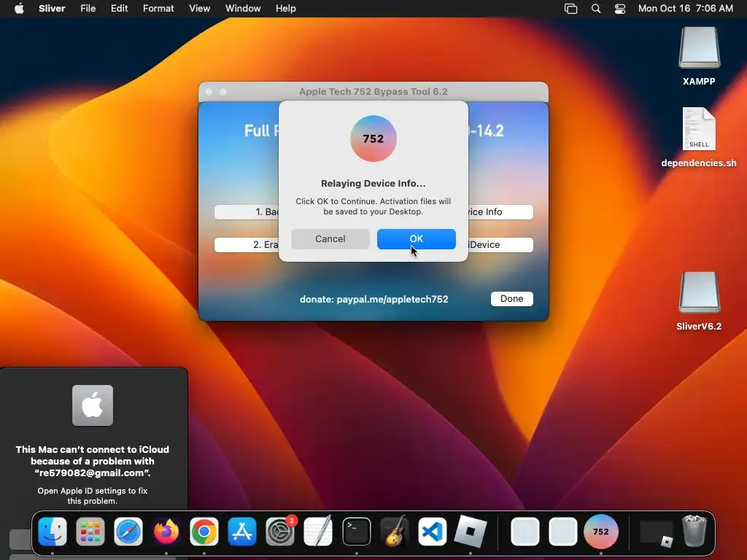The width and height of the screenshot is (747, 560).
Task: Click the 'Relaying Device Info...' heading
Action: 373,183
